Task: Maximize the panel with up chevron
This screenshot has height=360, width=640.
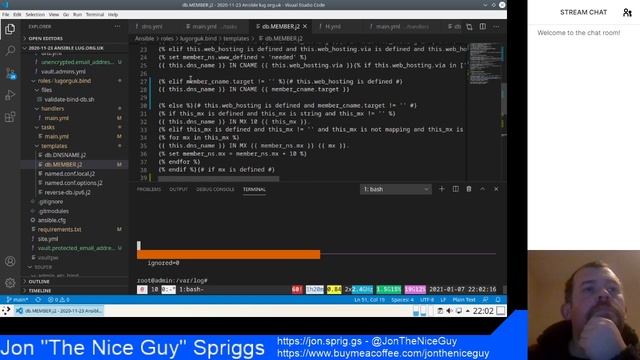Action: point(482,189)
